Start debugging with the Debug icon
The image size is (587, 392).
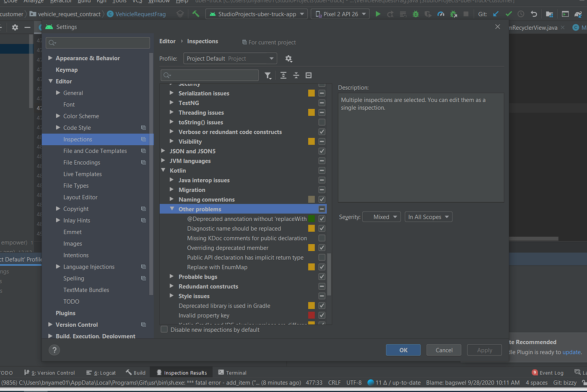pyautogui.click(x=415, y=14)
